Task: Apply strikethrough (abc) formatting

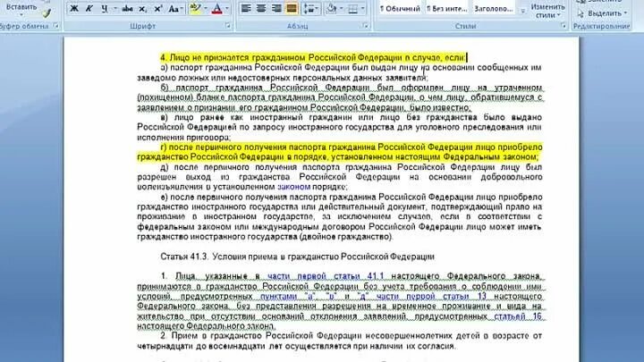Action: pos(127,8)
